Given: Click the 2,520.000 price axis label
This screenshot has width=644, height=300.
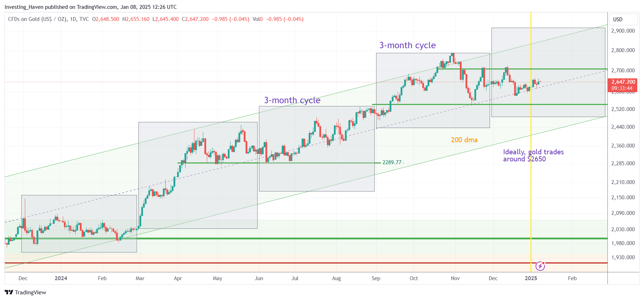Looking at the screenshot, I should [623, 109].
